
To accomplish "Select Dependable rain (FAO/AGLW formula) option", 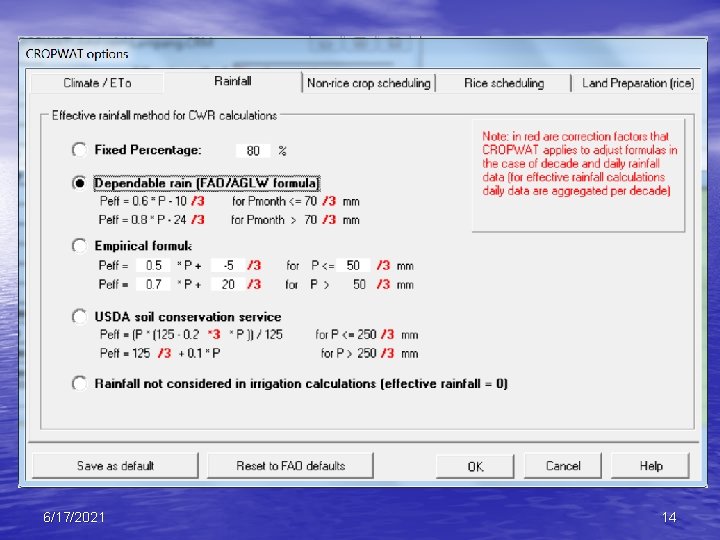I will click(x=79, y=183).
